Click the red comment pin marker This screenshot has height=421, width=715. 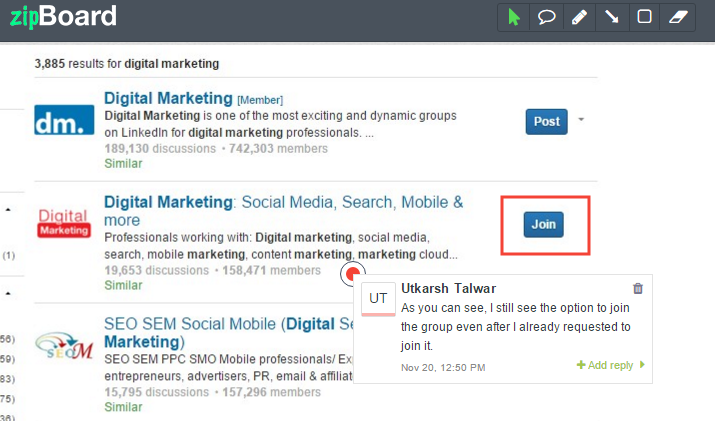[x=352, y=274]
